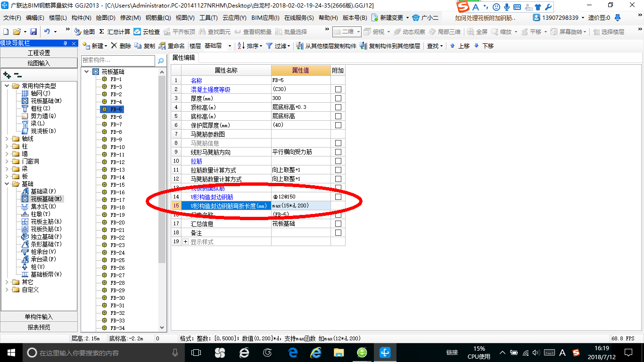
Task: Open the 构件(N) menu
Action: click(81, 17)
